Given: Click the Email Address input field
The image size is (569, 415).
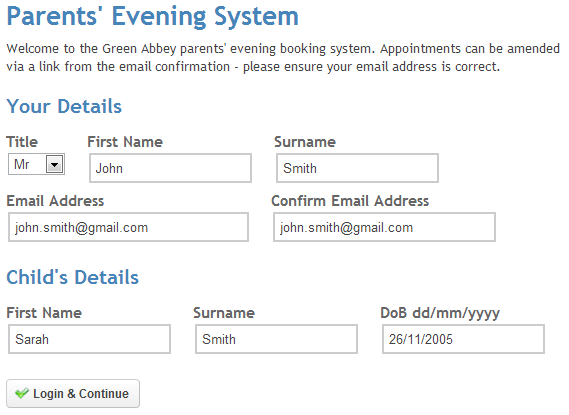Looking at the screenshot, I should [128, 227].
